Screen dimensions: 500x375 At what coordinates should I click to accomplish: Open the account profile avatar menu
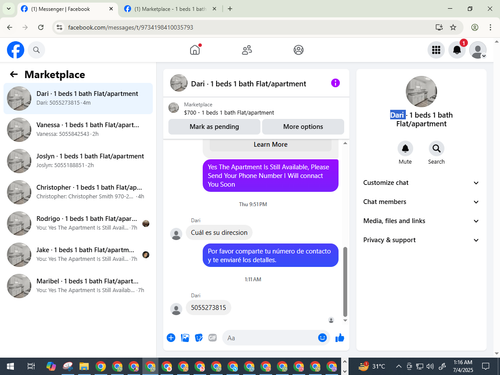tap(478, 50)
